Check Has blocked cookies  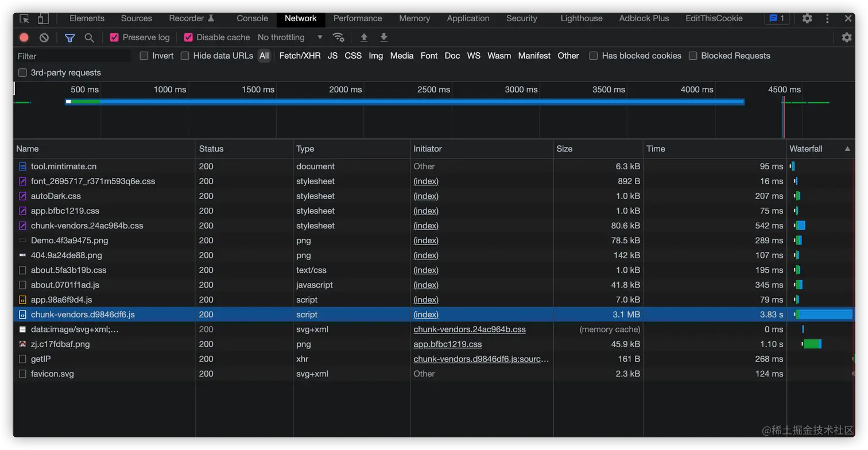594,56
